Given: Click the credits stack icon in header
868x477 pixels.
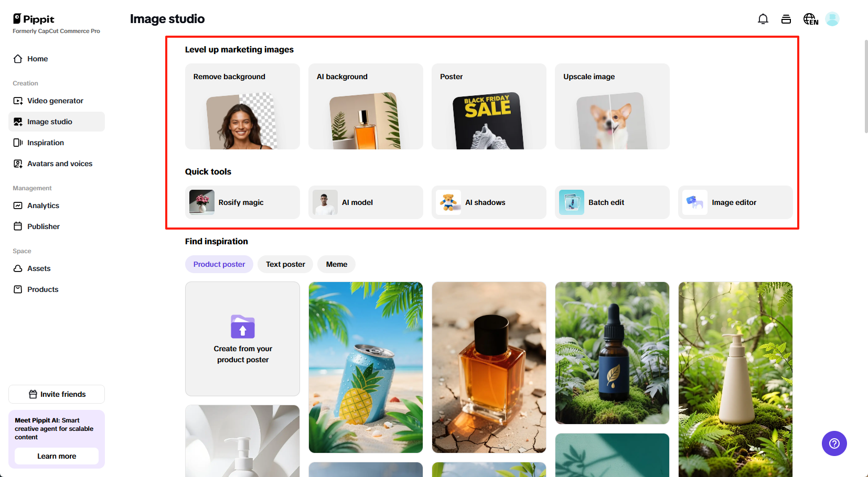Looking at the screenshot, I should click(786, 19).
